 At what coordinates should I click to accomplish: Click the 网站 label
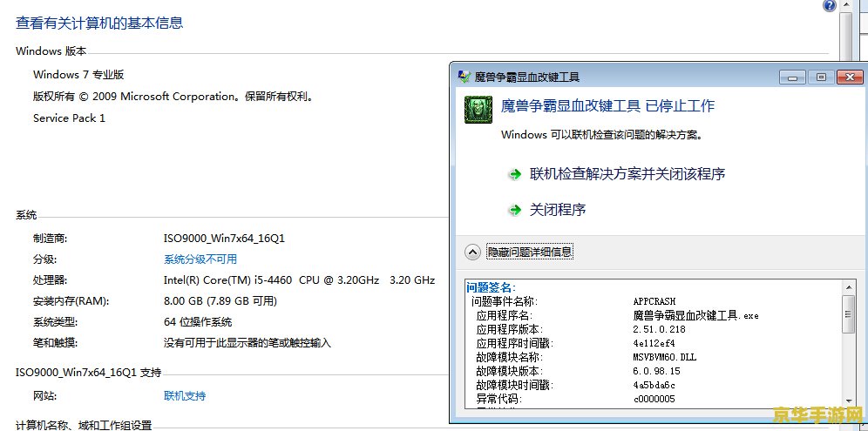[x=44, y=395]
